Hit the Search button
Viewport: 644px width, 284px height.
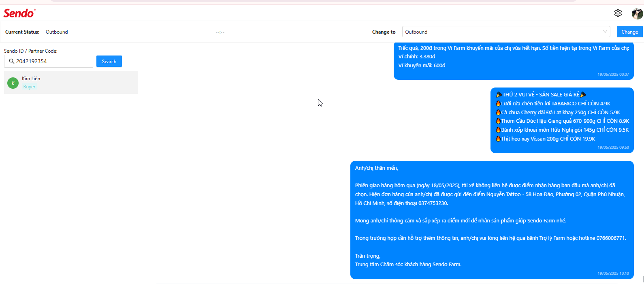point(109,61)
